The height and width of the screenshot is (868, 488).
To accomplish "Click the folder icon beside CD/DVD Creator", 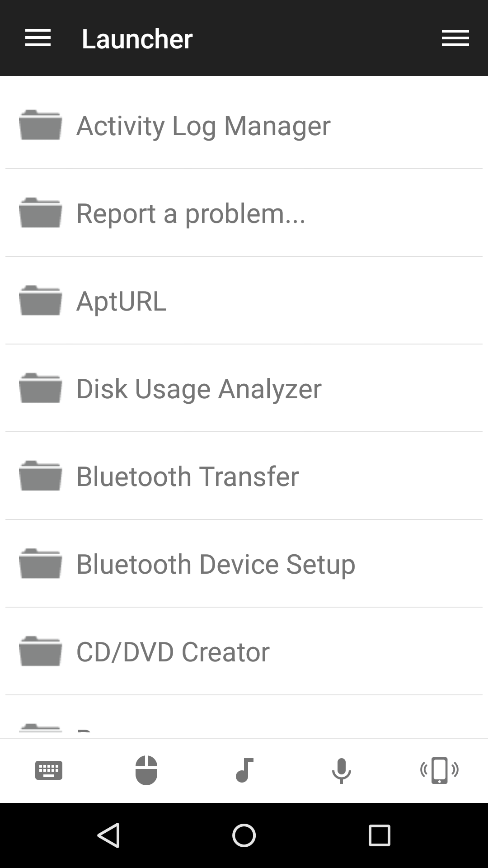I will pyautogui.click(x=41, y=651).
